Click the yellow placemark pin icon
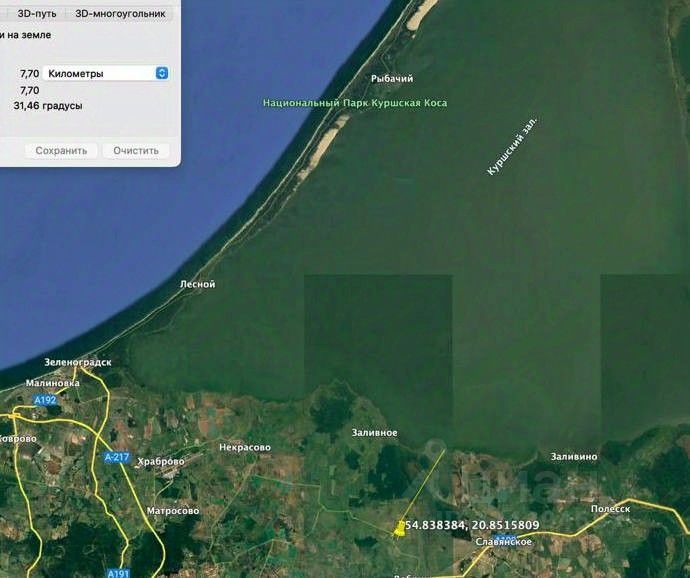This screenshot has width=690, height=578. [x=400, y=528]
